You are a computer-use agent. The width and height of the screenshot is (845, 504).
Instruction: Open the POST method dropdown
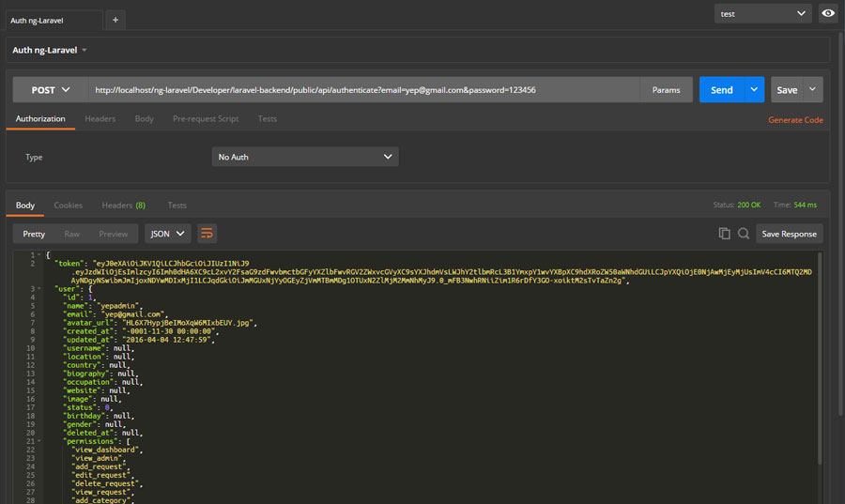51,90
